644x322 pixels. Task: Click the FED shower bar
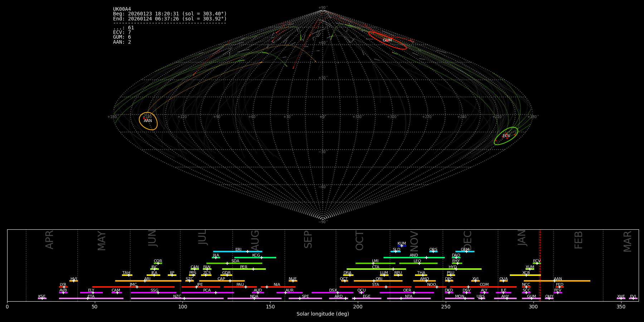(x=560, y=287)
